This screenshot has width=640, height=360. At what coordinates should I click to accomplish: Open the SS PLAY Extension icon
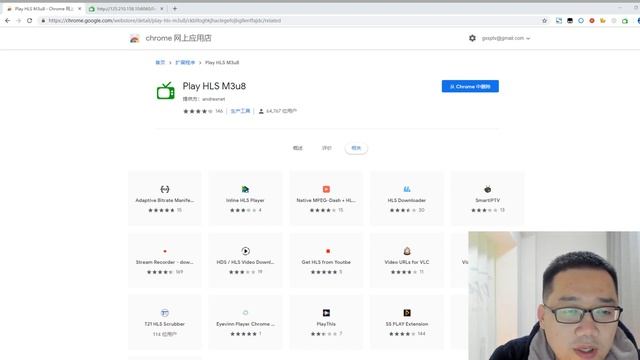[407, 313]
